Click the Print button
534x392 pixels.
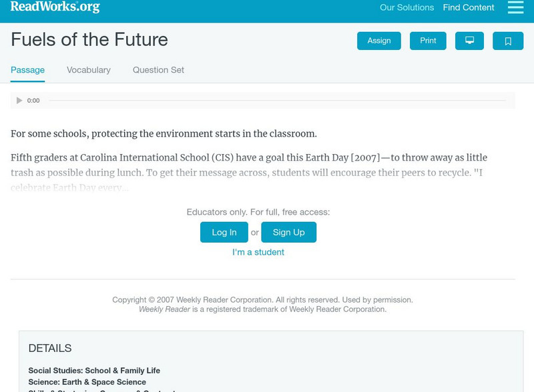coord(428,41)
